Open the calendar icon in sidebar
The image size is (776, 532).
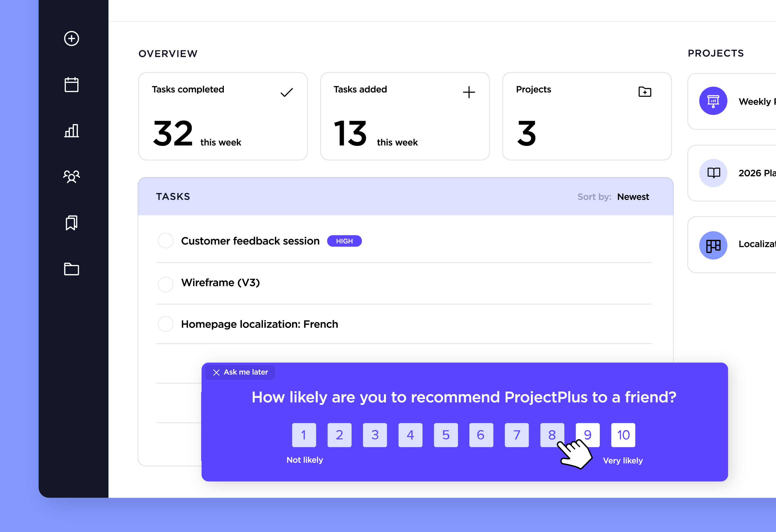(71, 85)
